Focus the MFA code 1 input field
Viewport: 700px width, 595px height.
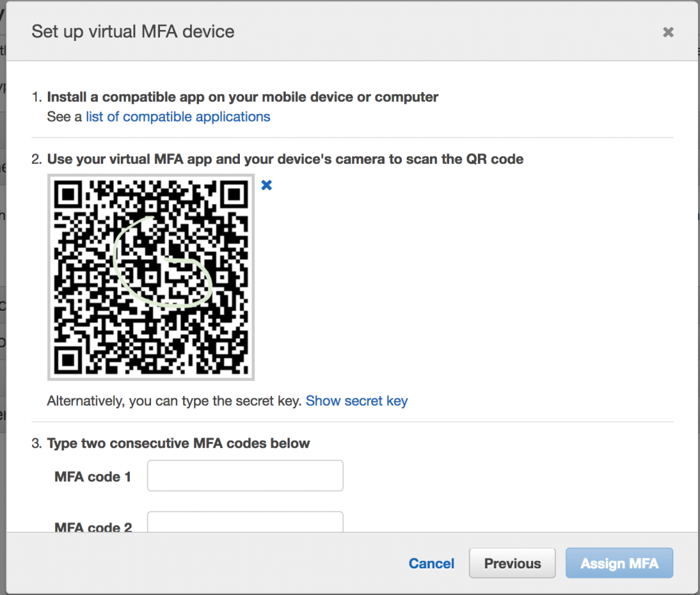coord(245,476)
